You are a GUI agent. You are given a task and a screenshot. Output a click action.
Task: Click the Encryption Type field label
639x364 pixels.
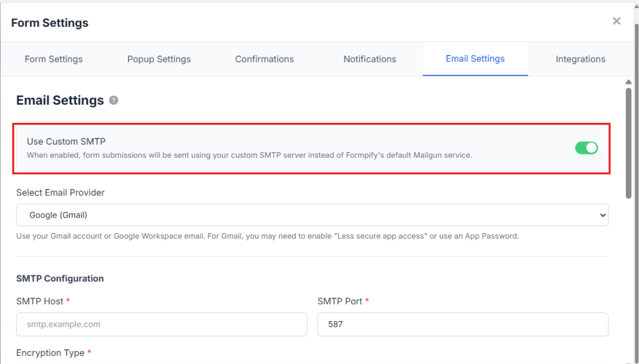click(50, 353)
